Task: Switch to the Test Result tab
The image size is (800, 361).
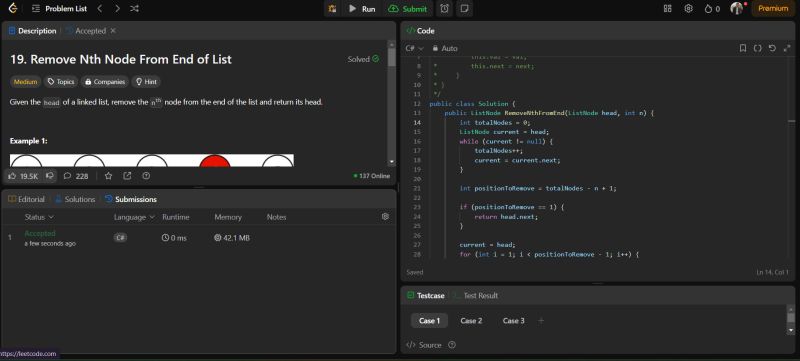Action: coord(475,296)
